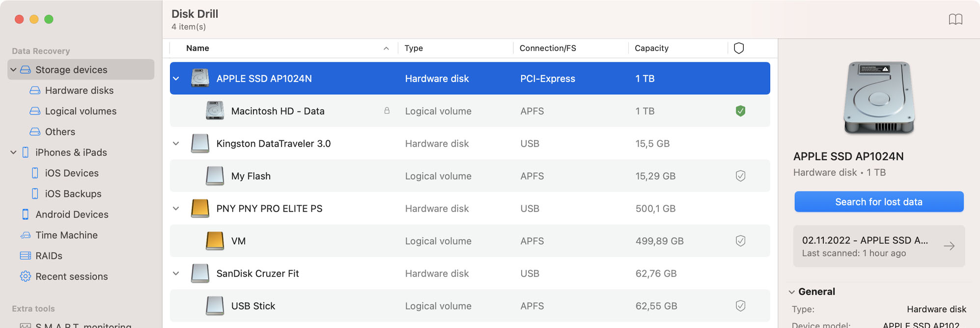This screenshot has width=980, height=328.
Task: Open RAIDs section
Action: point(49,256)
